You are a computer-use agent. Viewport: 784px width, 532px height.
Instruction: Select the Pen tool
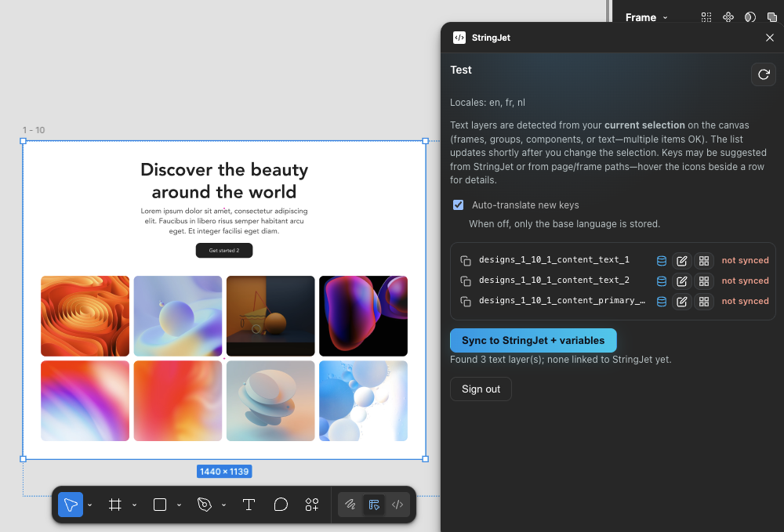coord(204,505)
